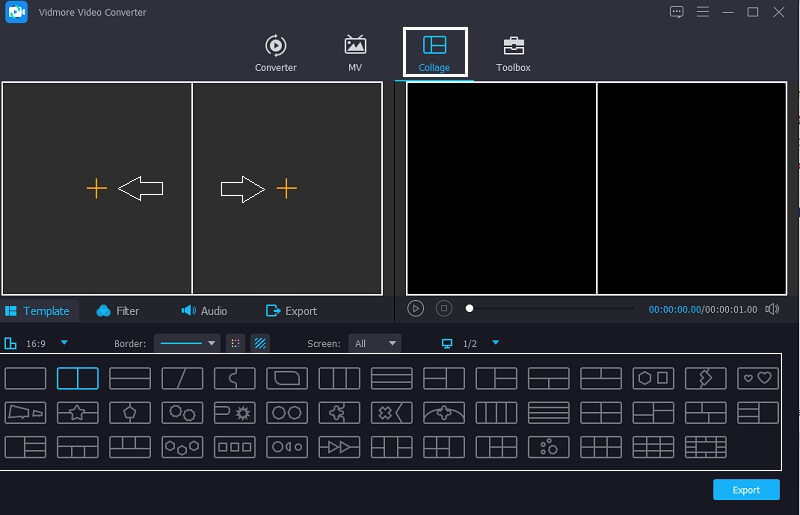Viewport: 800px width, 515px height.
Task: Open the feedback message icon in title bar
Action: tap(677, 12)
